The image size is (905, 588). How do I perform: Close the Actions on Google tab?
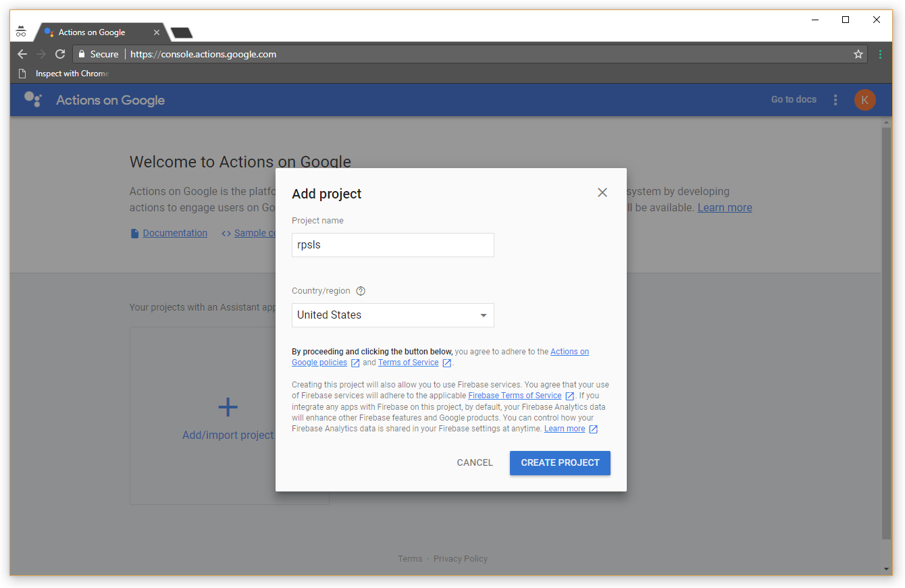[x=157, y=32]
